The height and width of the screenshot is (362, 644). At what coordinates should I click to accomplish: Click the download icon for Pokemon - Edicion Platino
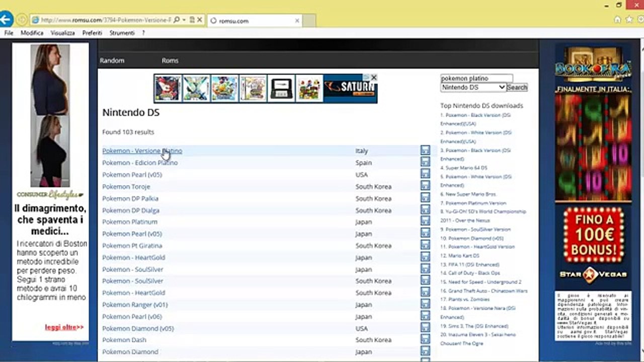pyautogui.click(x=425, y=162)
